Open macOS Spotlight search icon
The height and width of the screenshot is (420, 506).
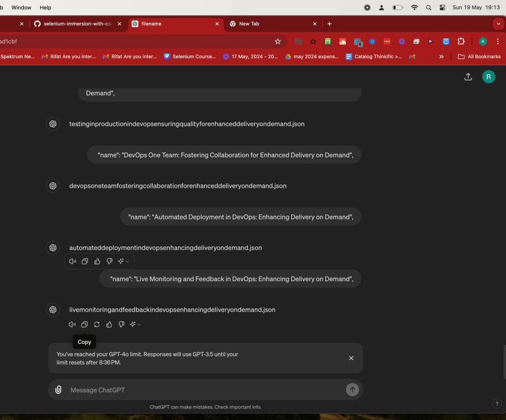428,7
